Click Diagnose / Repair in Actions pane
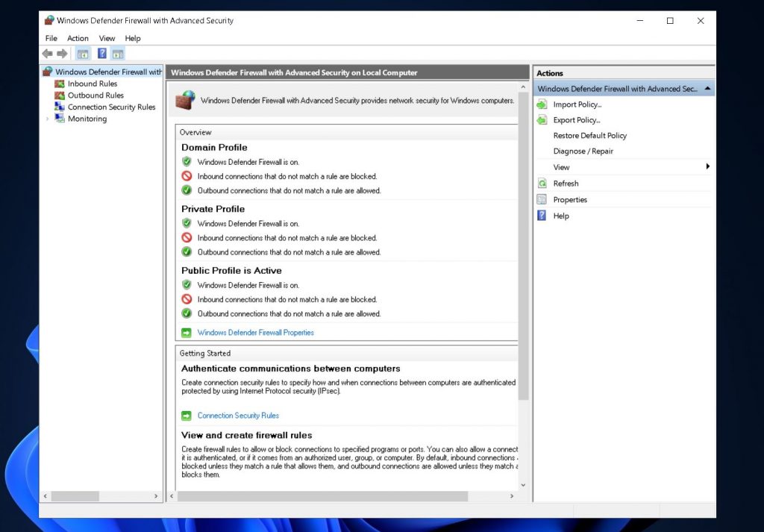Viewport: 764px width, 532px height. (x=583, y=151)
